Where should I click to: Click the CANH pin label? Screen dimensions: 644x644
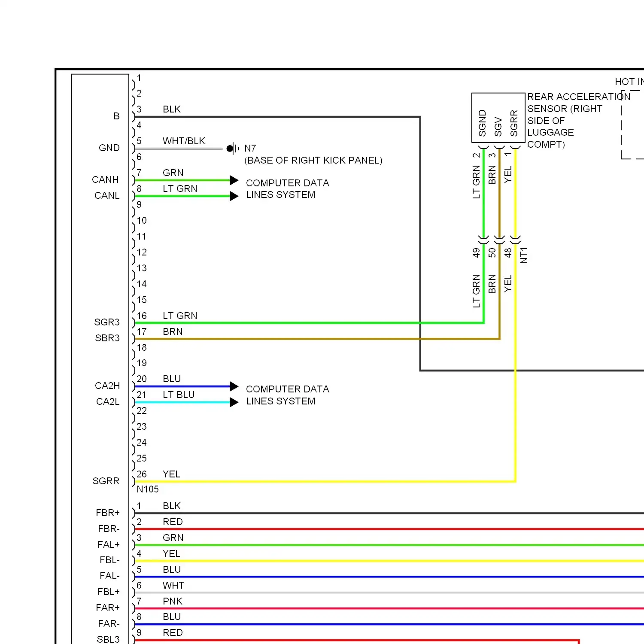coord(105,180)
